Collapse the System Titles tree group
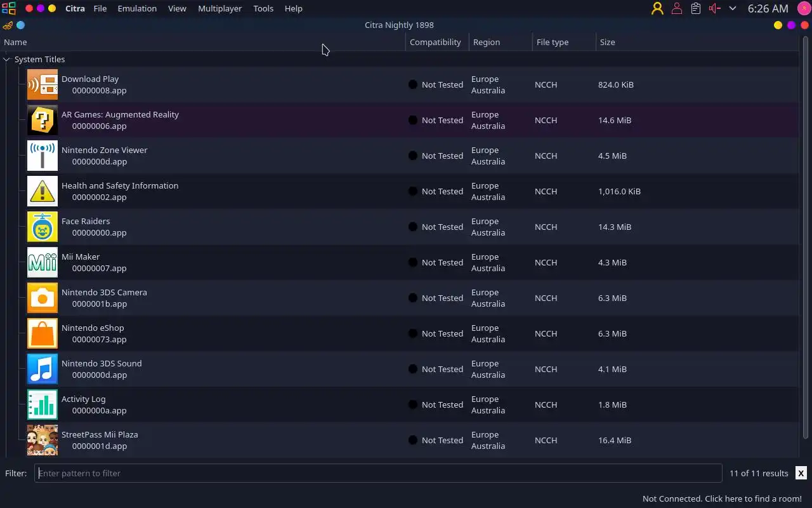This screenshot has height=508, width=812. (6, 59)
